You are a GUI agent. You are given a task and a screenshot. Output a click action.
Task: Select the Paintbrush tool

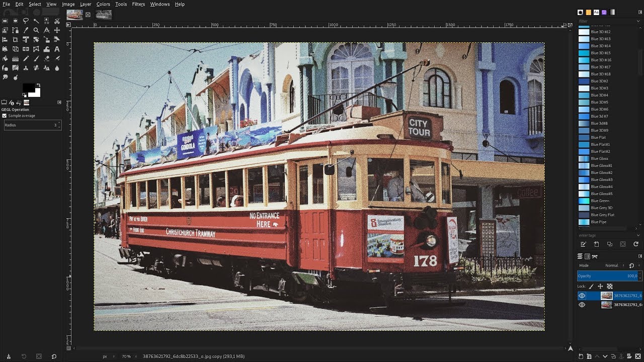(36, 58)
